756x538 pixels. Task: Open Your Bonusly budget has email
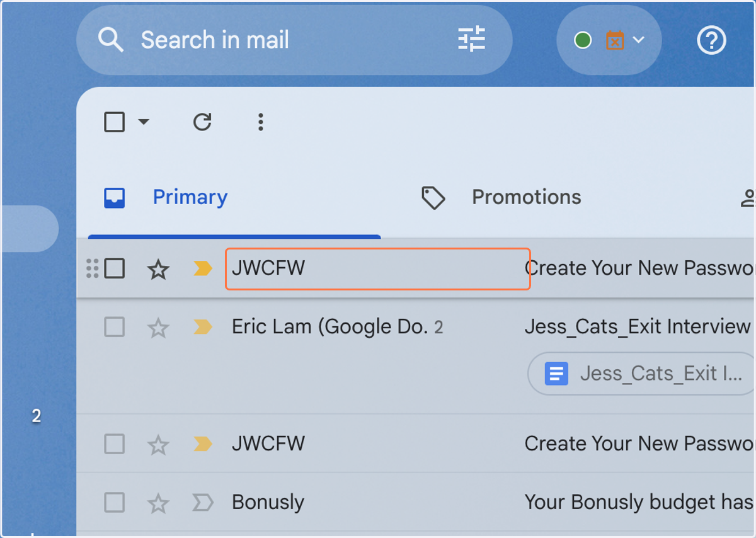point(639,502)
